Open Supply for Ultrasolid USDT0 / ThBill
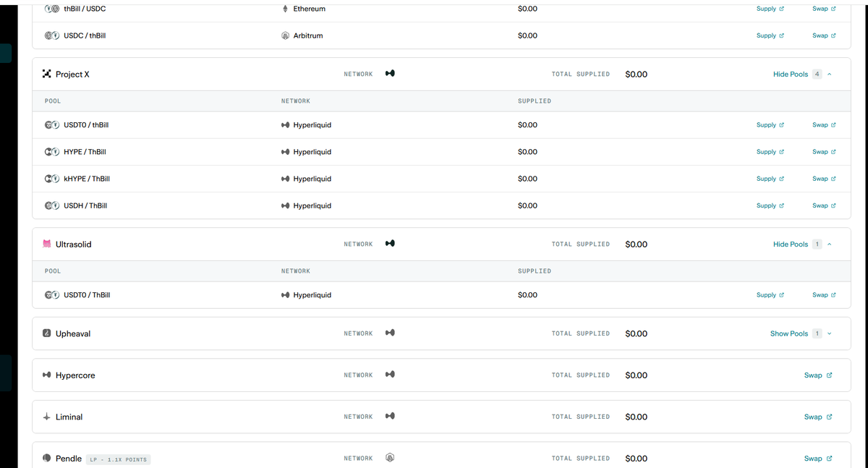Image resolution: width=868 pixels, height=468 pixels. pos(770,295)
